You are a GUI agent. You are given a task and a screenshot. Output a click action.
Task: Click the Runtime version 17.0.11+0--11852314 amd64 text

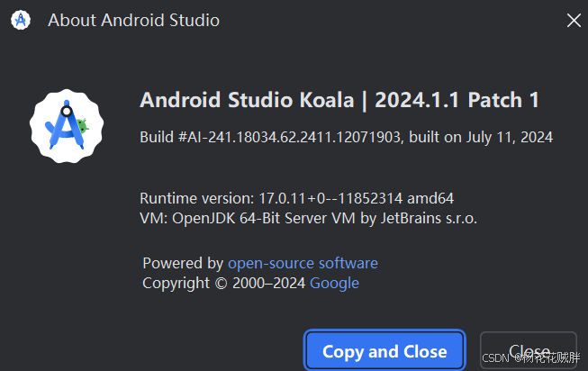296,198
